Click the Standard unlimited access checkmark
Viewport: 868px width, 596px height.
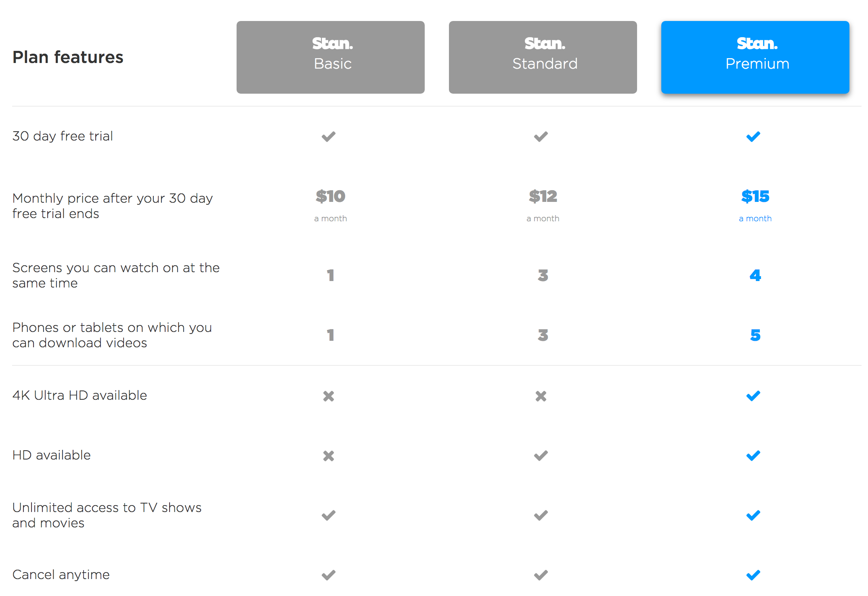(541, 515)
